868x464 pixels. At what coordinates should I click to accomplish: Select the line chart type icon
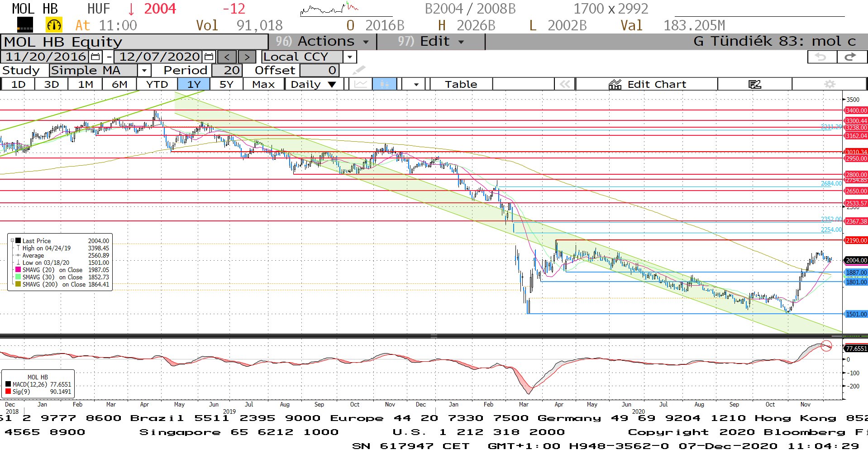[361, 85]
